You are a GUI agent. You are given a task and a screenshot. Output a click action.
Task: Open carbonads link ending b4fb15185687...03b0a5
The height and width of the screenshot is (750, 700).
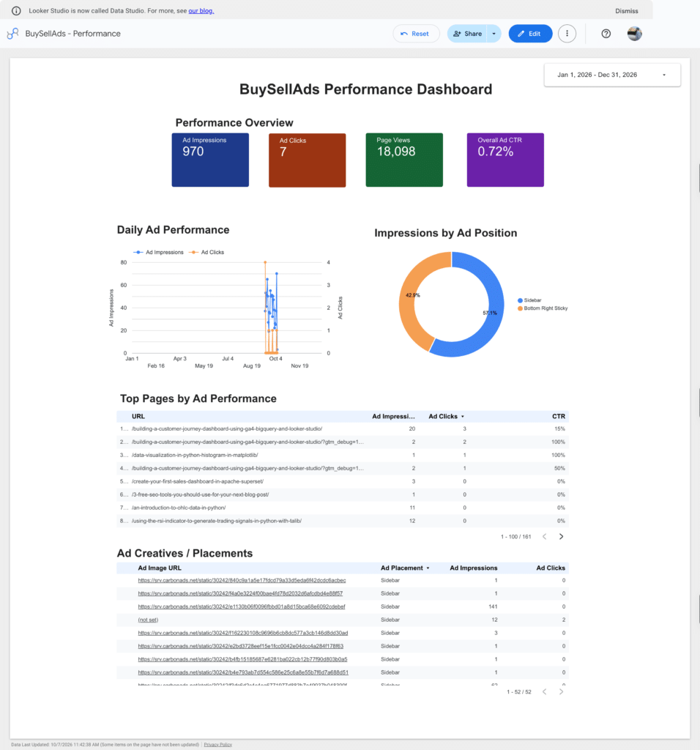pyautogui.click(x=242, y=659)
